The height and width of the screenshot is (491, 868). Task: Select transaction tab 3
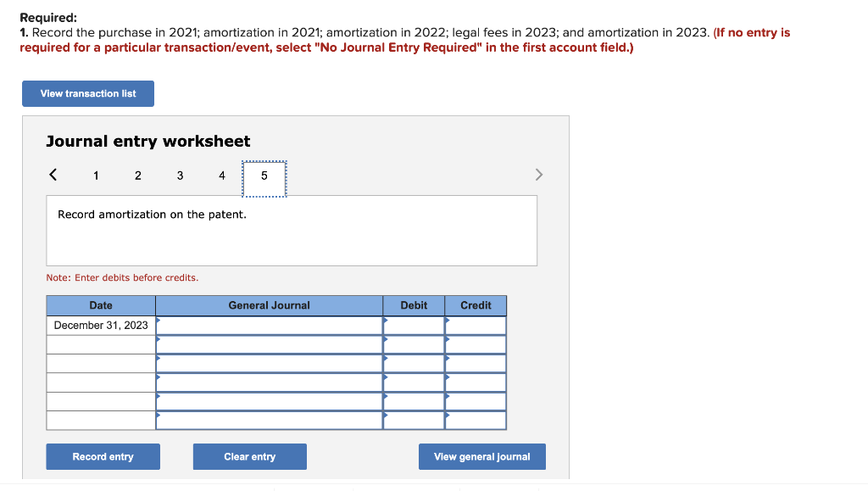tap(180, 176)
